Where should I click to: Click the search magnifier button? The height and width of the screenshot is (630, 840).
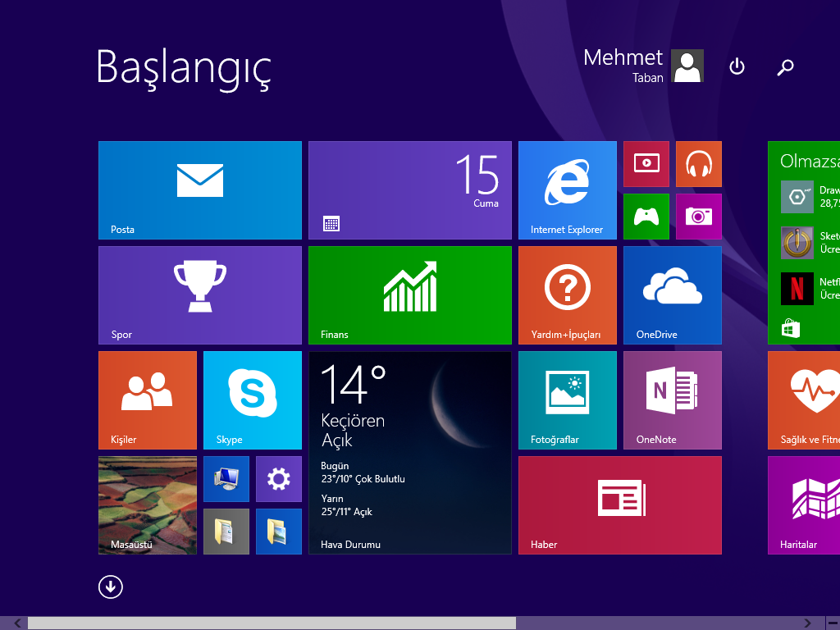click(785, 67)
